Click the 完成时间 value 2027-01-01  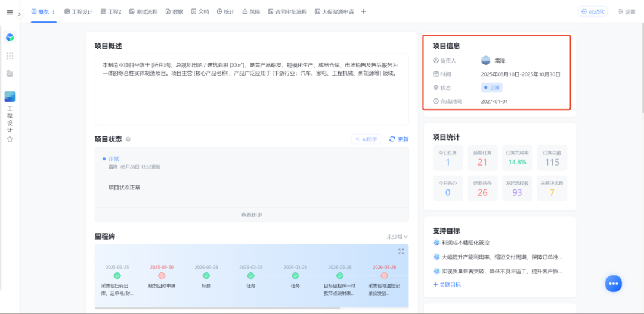pos(494,101)
